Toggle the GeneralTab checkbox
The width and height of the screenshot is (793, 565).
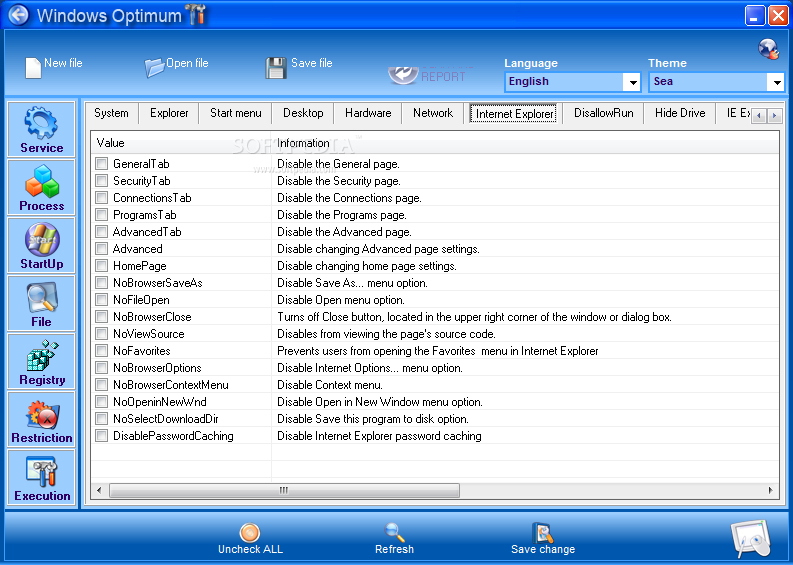102,163
